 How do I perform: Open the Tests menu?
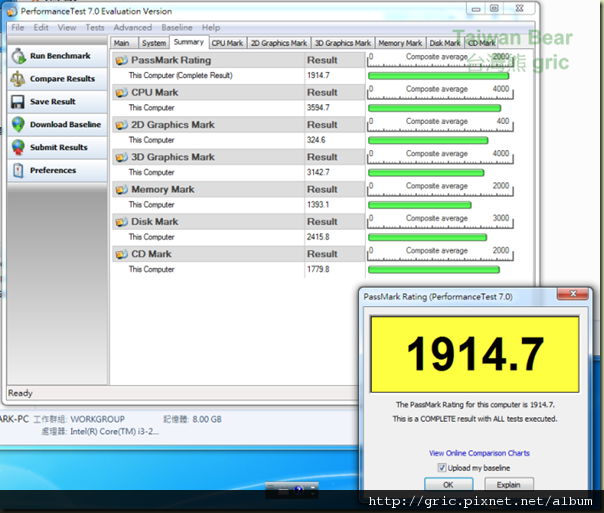(x=95, y=27)
